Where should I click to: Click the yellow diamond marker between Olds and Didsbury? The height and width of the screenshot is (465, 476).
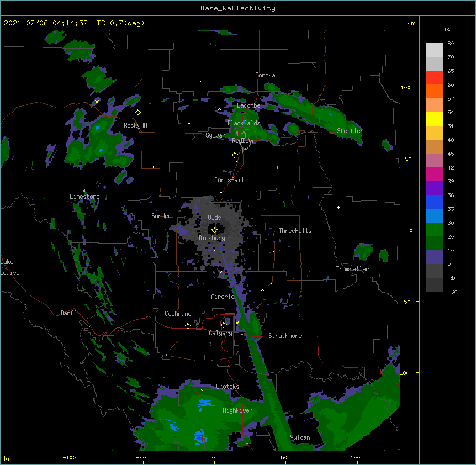214,230
